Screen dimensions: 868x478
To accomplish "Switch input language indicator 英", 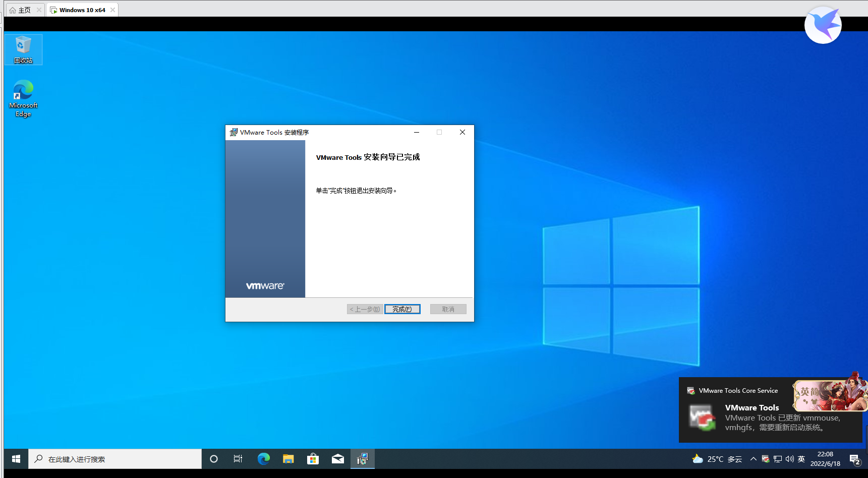I will click(x=801, y=459).
